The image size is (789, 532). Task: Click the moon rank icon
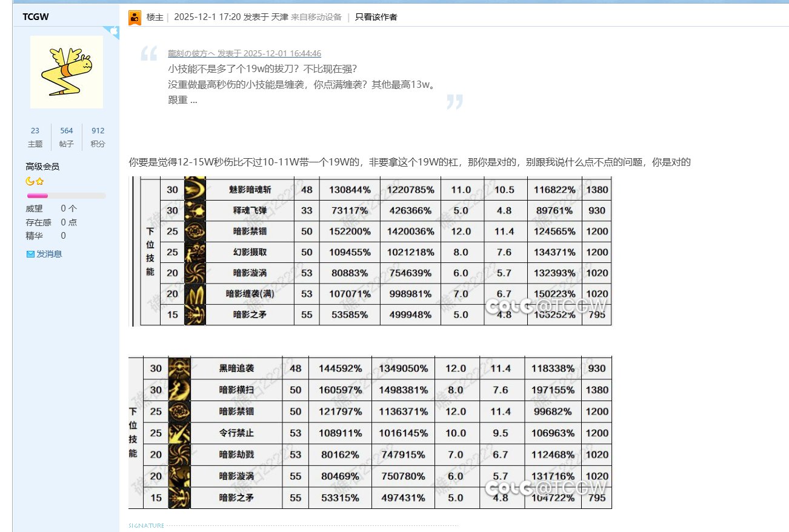(x=30, y=181)
